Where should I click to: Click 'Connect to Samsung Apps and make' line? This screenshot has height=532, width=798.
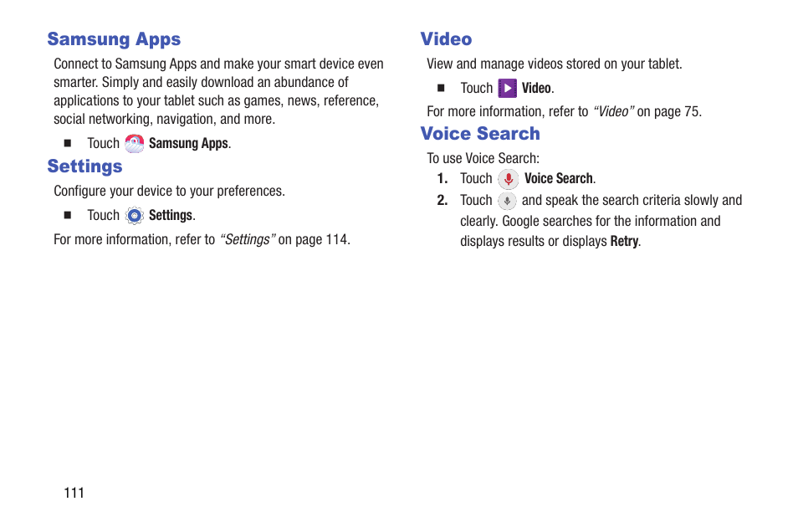point(218,64)
